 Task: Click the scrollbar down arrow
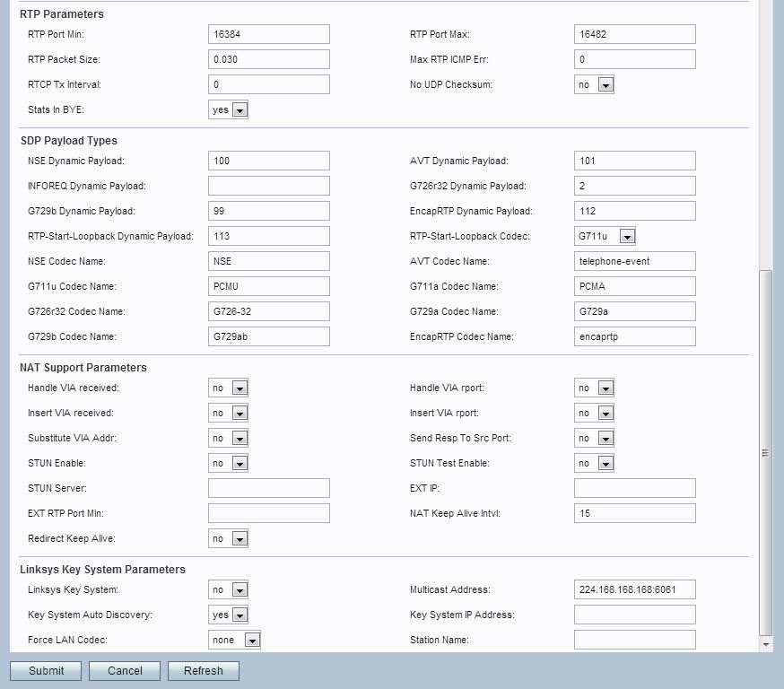765,644
